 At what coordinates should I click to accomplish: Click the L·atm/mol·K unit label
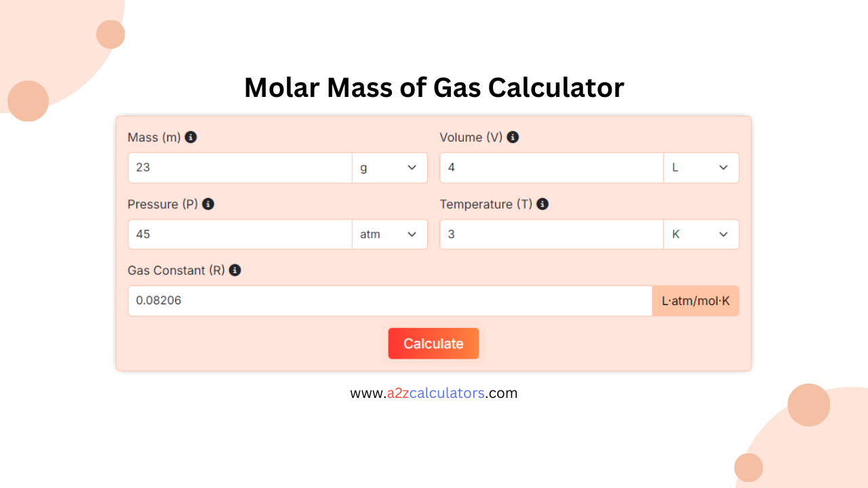point(695,300)
